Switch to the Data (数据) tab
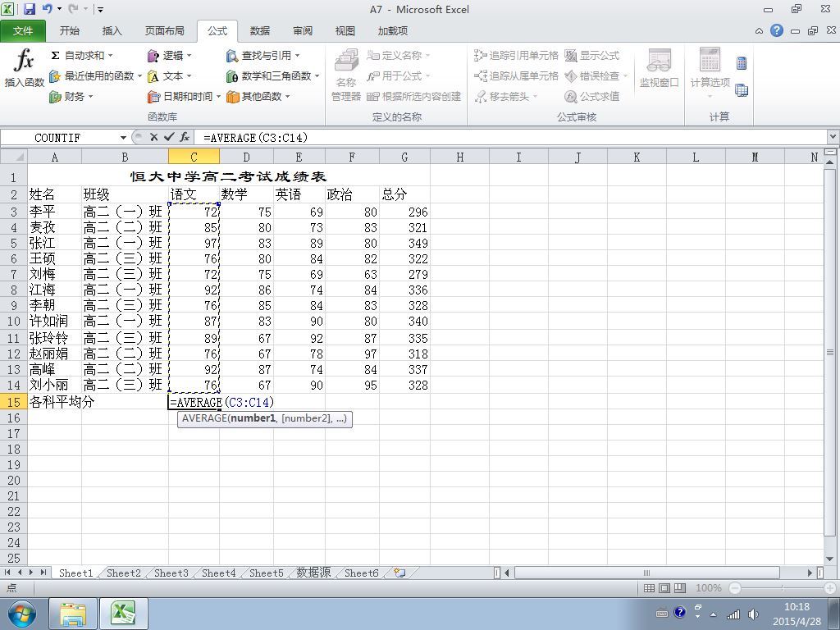This screenshot has width=840, height=630. (260, 31)
